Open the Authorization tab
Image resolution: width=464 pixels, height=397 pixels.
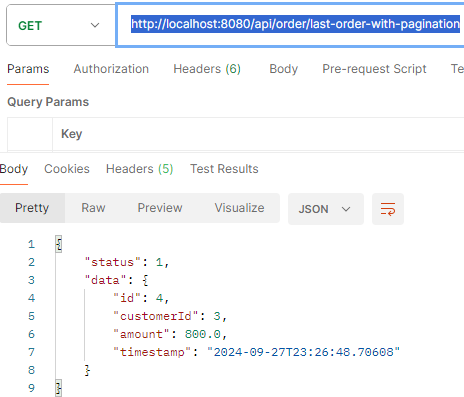pyautogui.click(x=111, y=69)
